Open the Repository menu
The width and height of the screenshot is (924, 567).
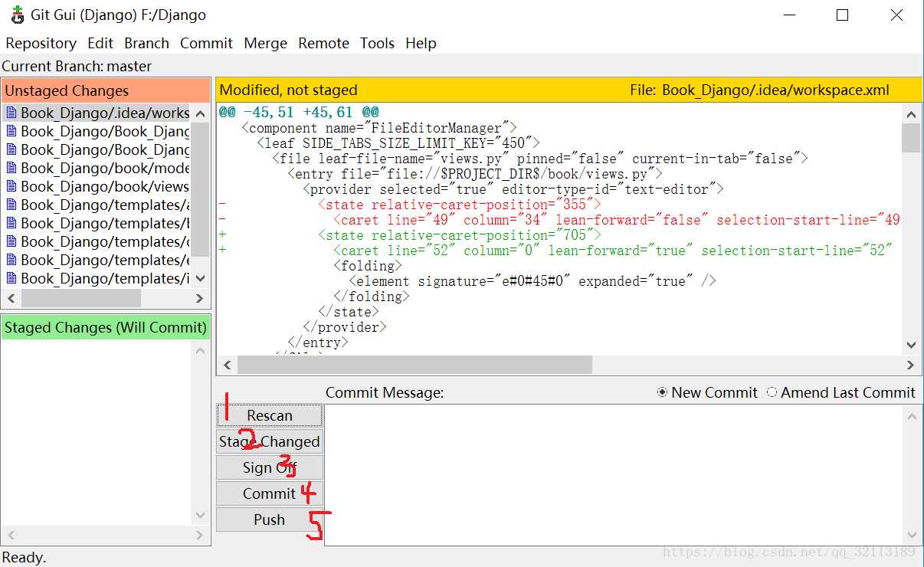(41, 43)
